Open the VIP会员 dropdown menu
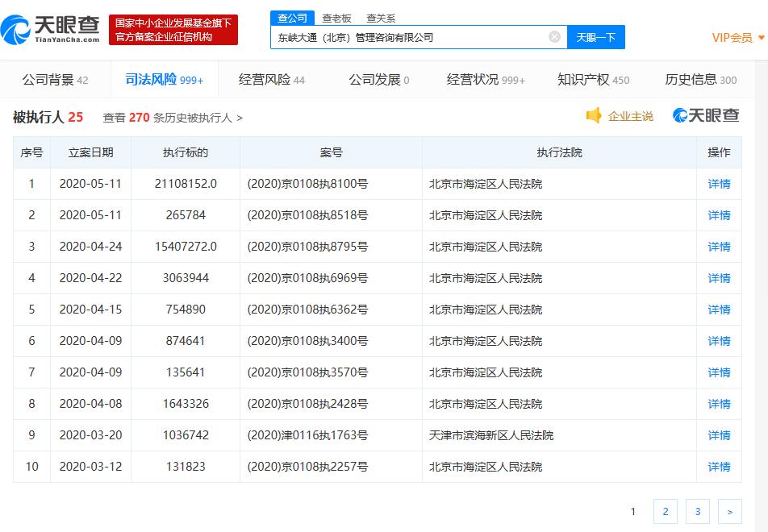This screenshot has height=532, width=768. [x=737, y=38]
